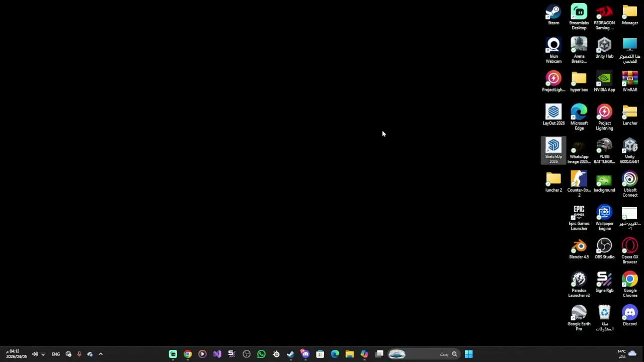Select the Counter-Strike 2 shortcut
Viewport: 644px width, 362px height.
coord(579,184)
